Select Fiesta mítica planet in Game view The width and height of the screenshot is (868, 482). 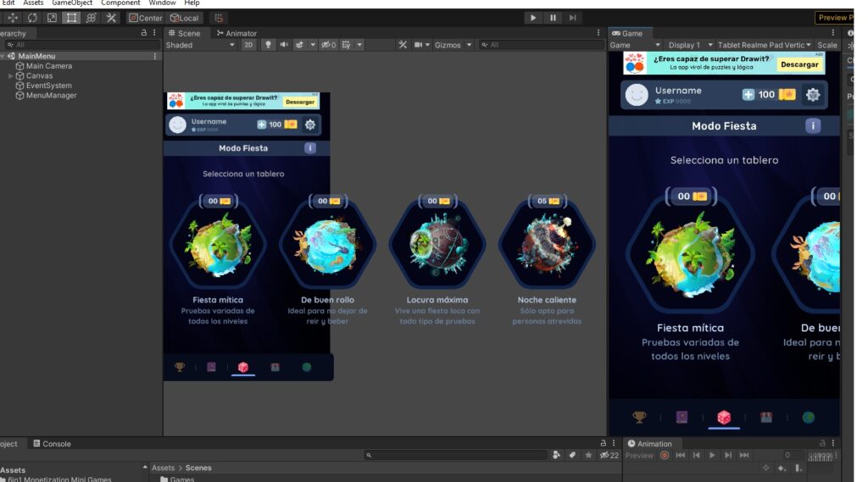click(690, 256)
